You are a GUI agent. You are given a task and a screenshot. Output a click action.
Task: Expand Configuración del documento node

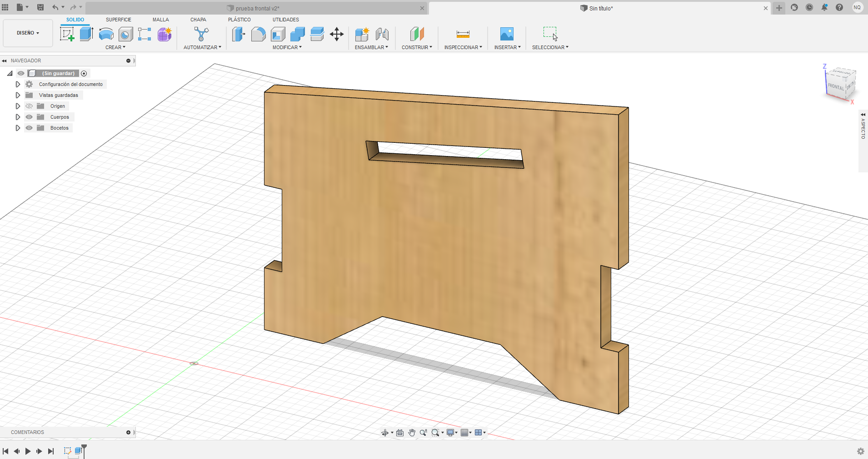pyautogui.click(x=18, y=84)
